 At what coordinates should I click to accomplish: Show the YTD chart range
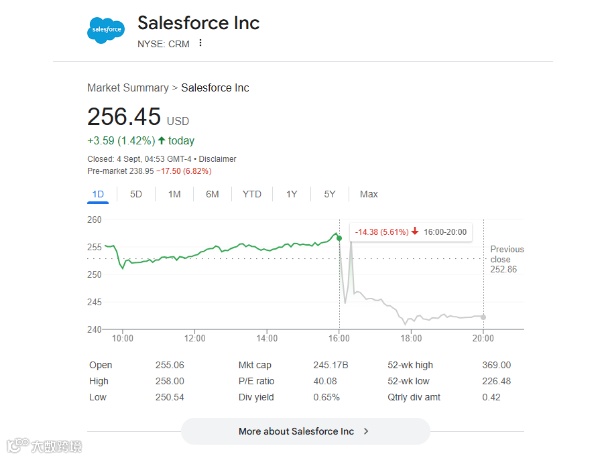click(252, 194)
